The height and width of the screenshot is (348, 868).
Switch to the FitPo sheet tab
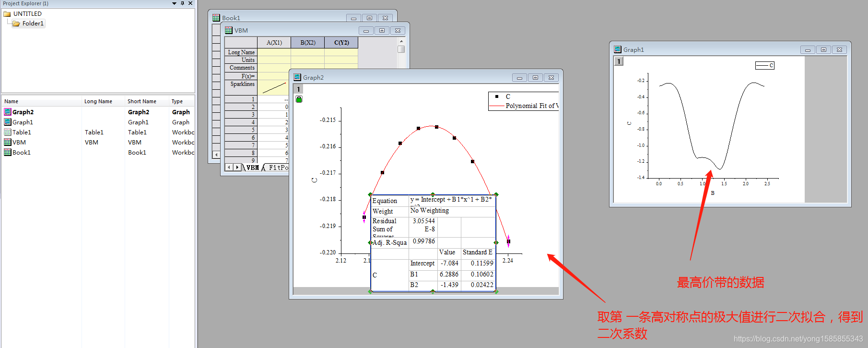click(278, 168)
